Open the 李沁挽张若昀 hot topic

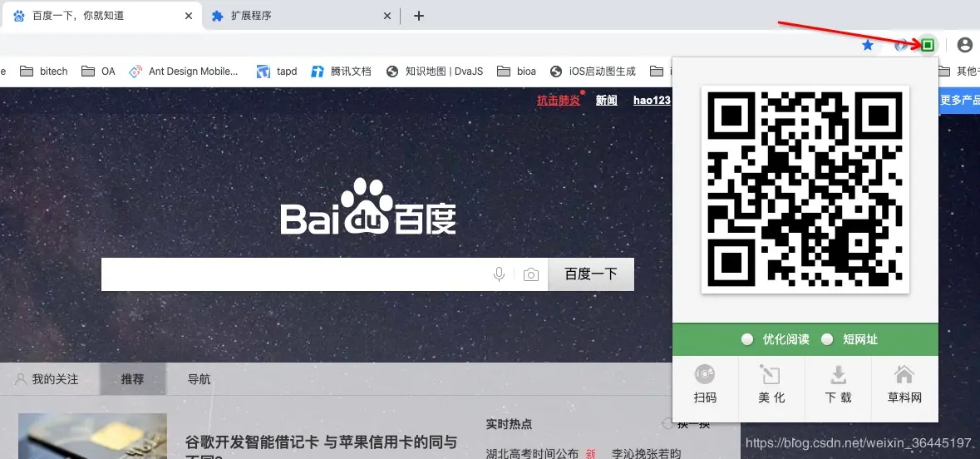(x=646, y=453)
